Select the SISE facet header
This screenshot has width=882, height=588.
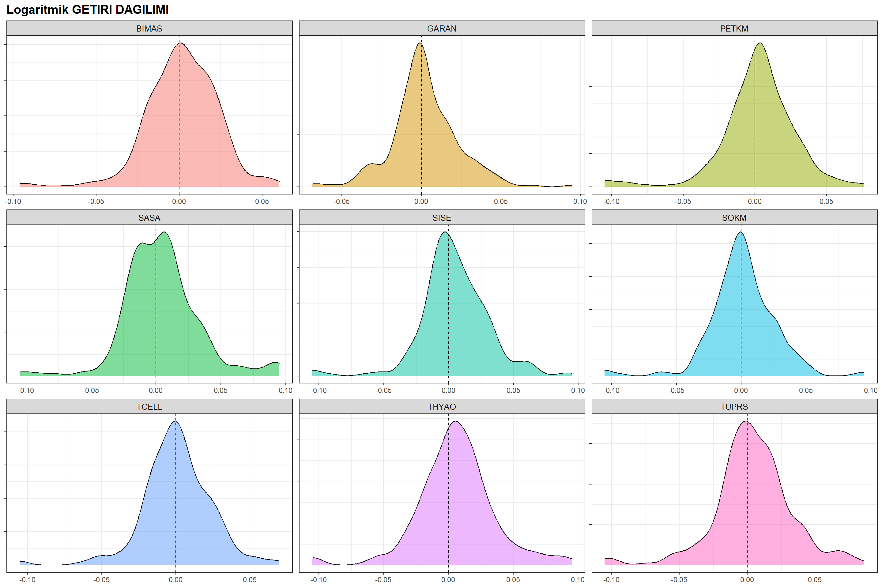point(442,217)
